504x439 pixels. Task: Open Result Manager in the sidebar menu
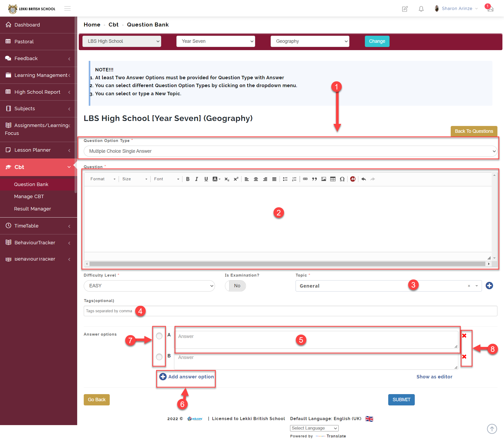32,209
